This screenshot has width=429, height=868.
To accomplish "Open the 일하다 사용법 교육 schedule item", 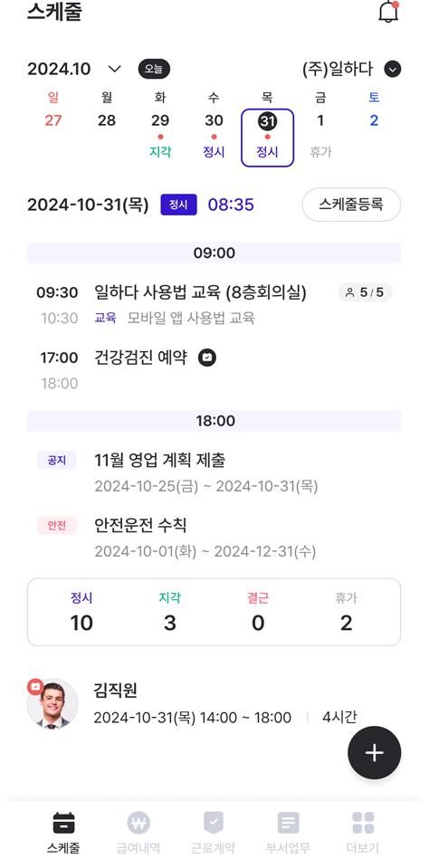I will click(214, 304).
